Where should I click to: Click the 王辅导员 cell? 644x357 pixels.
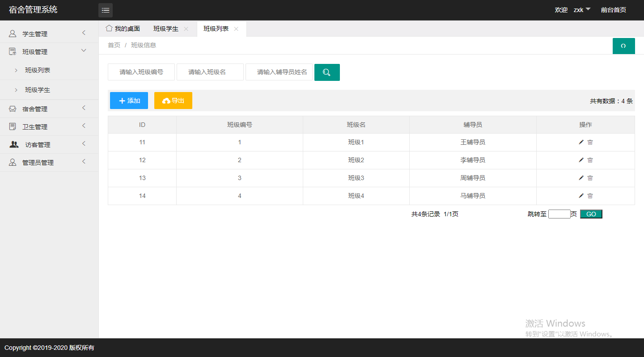coord(473,142)
